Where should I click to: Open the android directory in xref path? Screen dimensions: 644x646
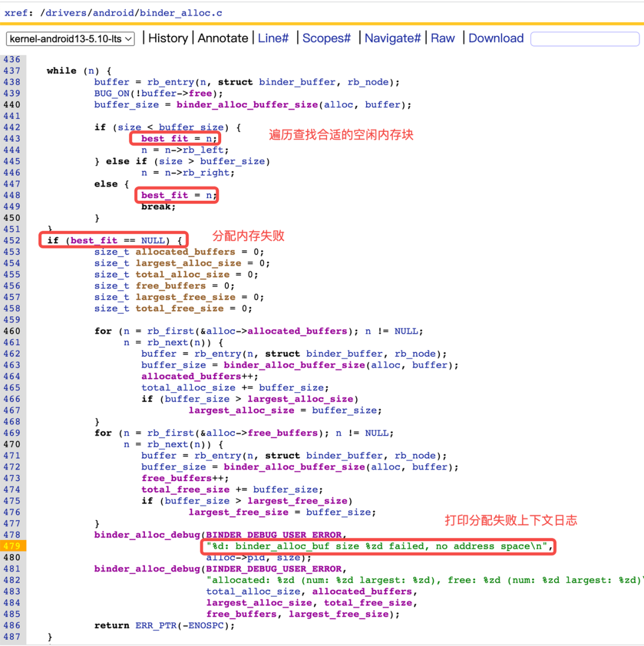click(x=113, y=13)
